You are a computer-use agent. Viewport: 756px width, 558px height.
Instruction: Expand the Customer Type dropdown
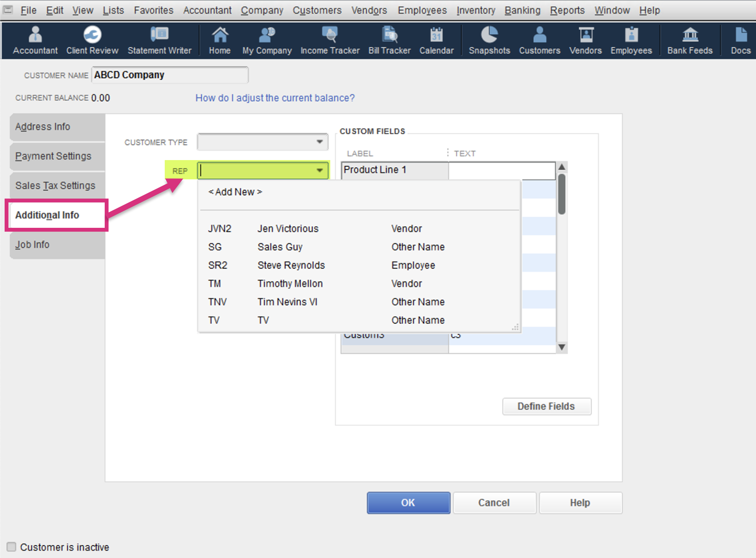click(x=319, y=142)
